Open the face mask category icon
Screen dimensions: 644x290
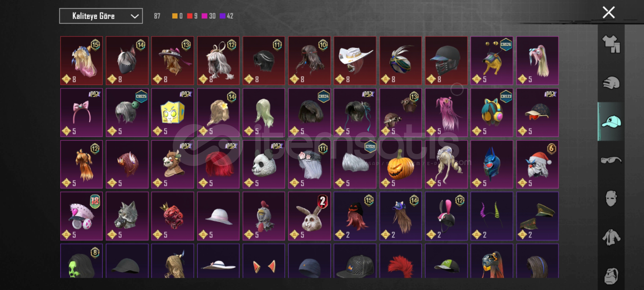pos(611,199)
